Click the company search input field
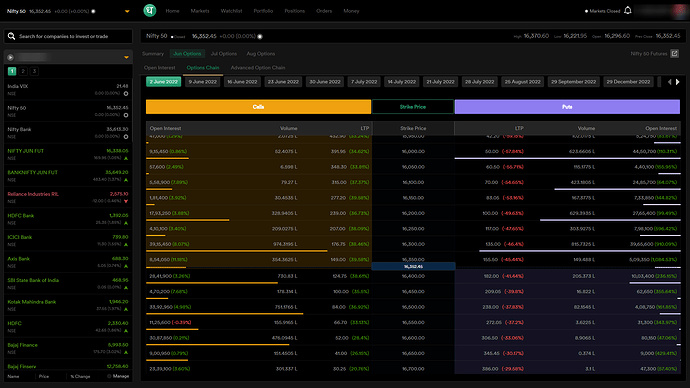This screenshot has width=690, height=388. coord(68,36)
